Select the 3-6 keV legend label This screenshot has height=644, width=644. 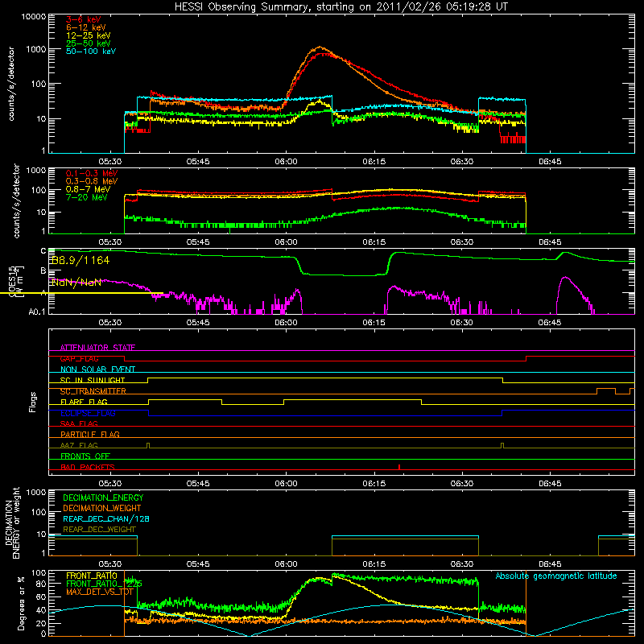tap(84, 19)
